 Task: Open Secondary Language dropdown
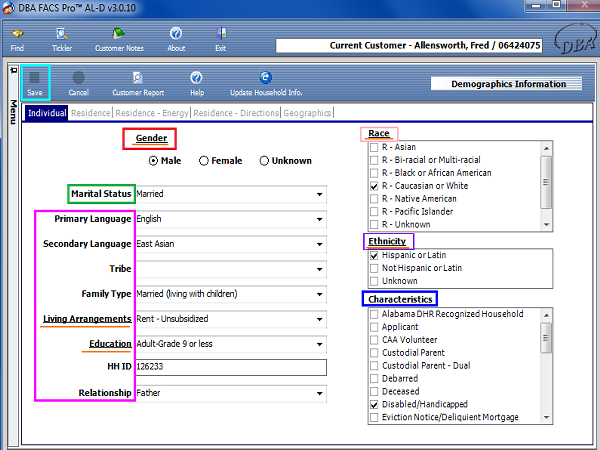320,244
